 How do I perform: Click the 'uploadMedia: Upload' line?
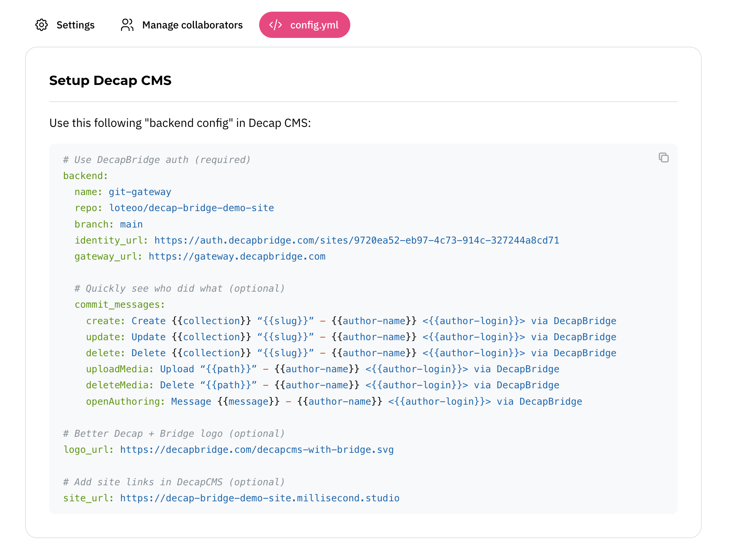click(x=323, y=369)
